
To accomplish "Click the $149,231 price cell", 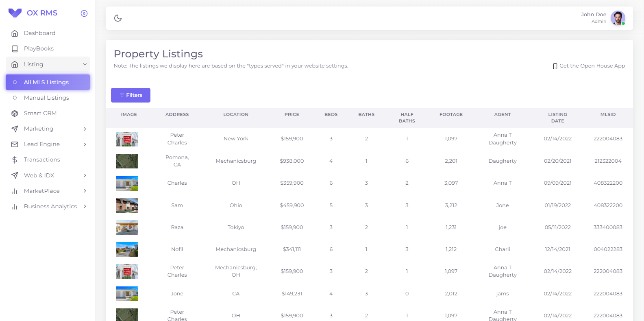I will [x=292, y=294].
